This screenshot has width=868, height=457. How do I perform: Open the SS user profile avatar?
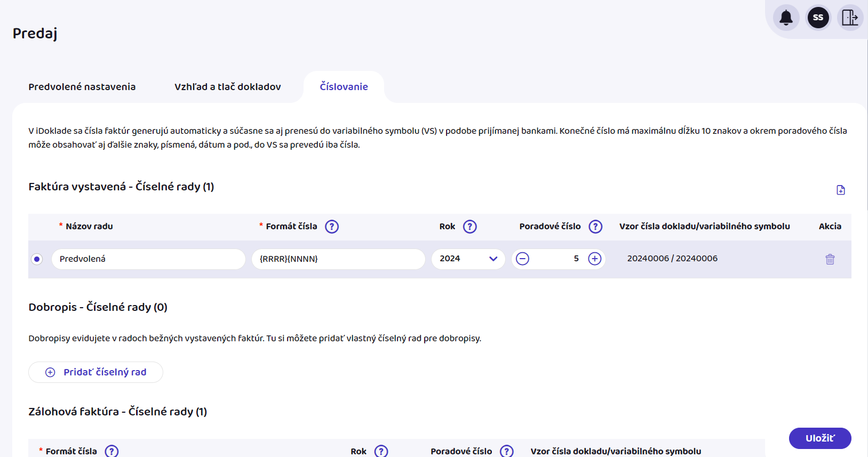(x=818, y=18)
